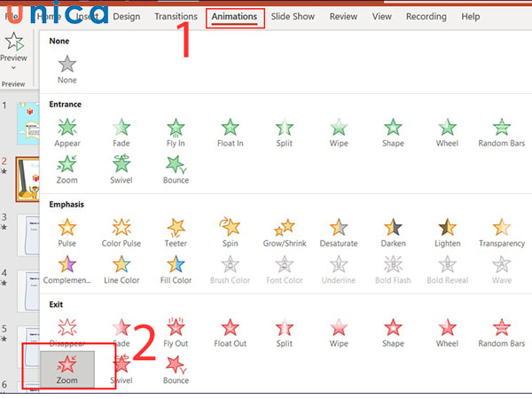532x399 pixels.
Task: Select the Split exit animation
Action: point(285,332)
